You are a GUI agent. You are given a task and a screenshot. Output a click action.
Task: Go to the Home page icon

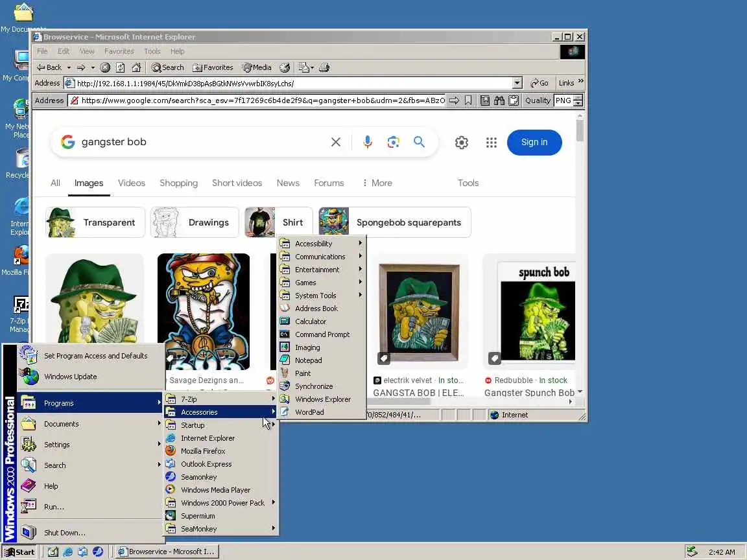[x=136, y=67]
